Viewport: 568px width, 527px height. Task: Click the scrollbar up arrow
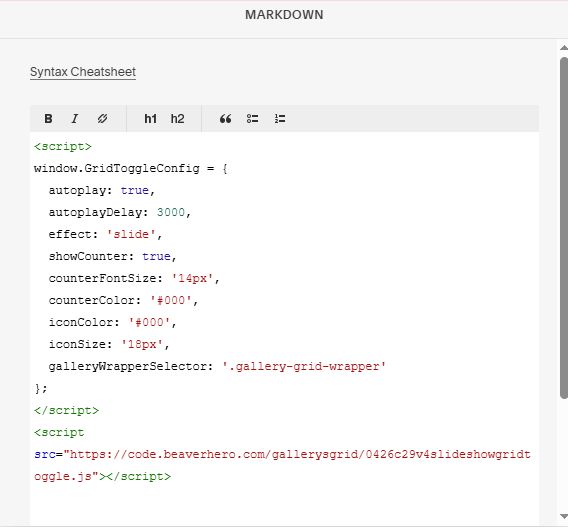tap(564, 47)
